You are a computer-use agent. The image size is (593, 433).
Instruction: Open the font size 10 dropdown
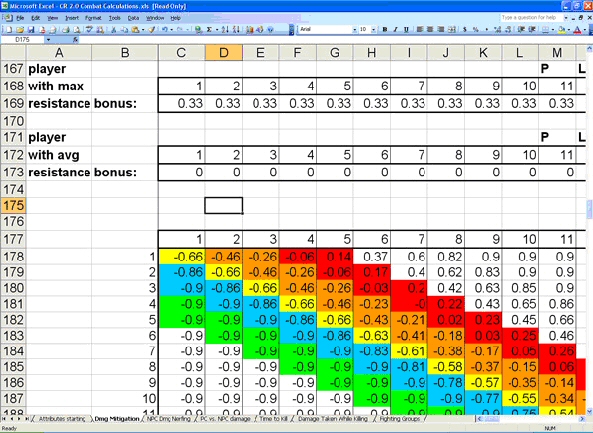[x=373, y=29]
